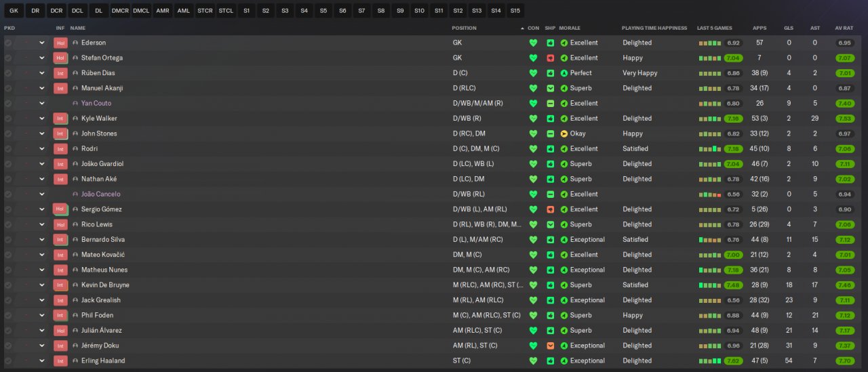Image resolution: width=868 pixels, height=372 pixels.
Task: Open the position dropdown arrow for Jérémy Doku
Action: tap(42, 346)
